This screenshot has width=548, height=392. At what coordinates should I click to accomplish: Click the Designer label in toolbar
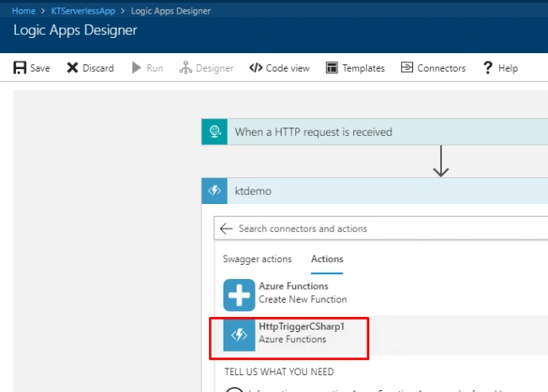215,68
